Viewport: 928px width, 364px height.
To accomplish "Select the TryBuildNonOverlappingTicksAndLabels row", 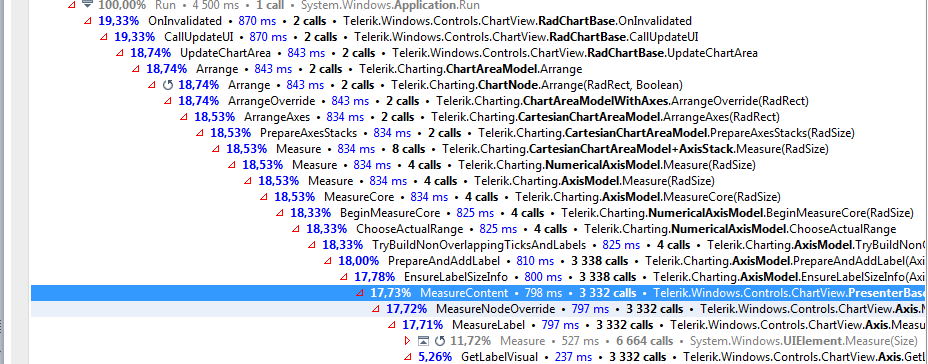I will pyautogui.click(x=479, y=245).
